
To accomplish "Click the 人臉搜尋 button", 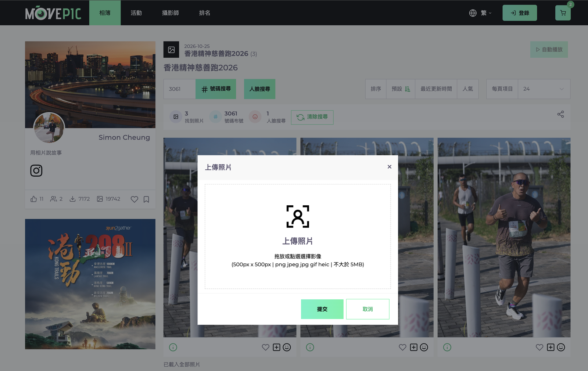I will coord(259,89).
